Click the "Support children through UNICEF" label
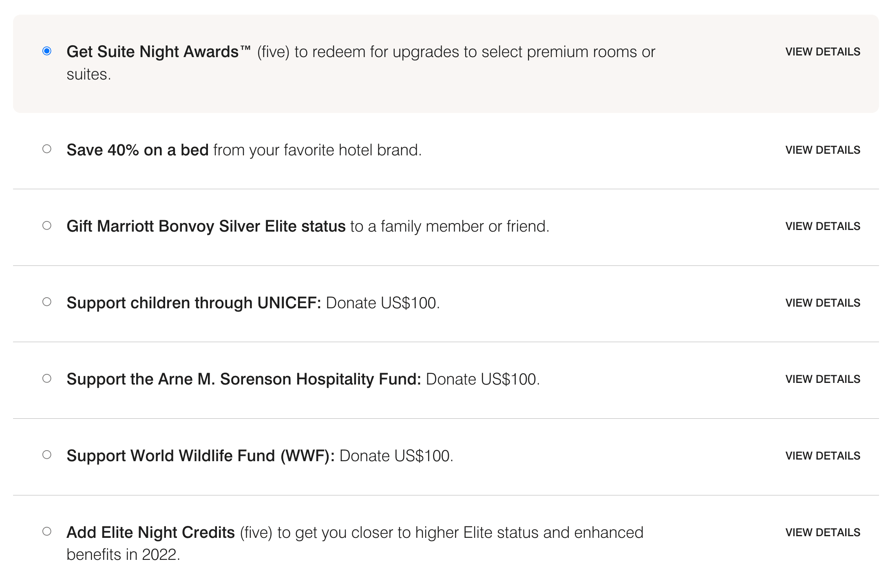The height and width of the screenshot is (588, 888). (x=194, y=303)
